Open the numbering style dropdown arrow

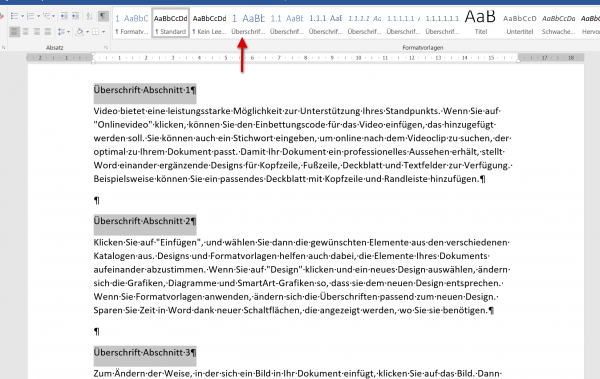(x=38, y=16)
